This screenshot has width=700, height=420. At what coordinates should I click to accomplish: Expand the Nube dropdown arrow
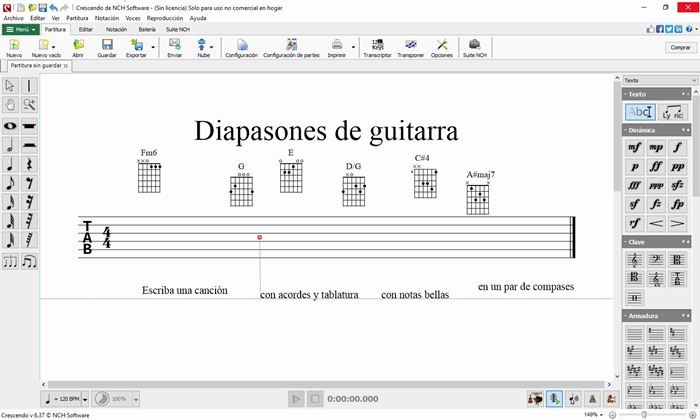pos(211,47)
